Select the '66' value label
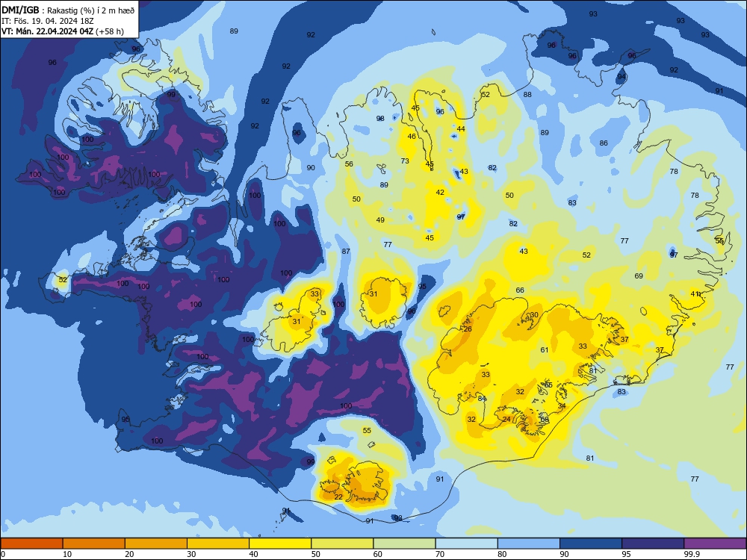Image resolution: width=747 pixels, height=560 pixels. click(x=520, y=290)
